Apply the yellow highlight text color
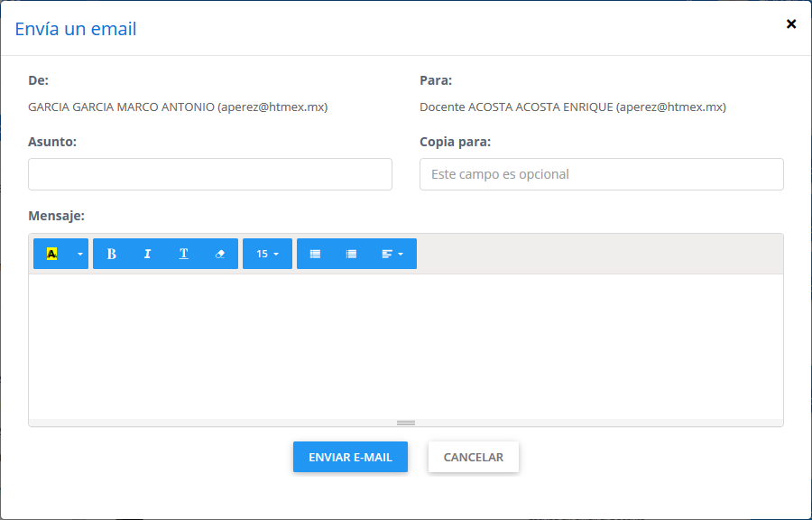Viewport: 812px width, 520px height. (x=51, y=254)
